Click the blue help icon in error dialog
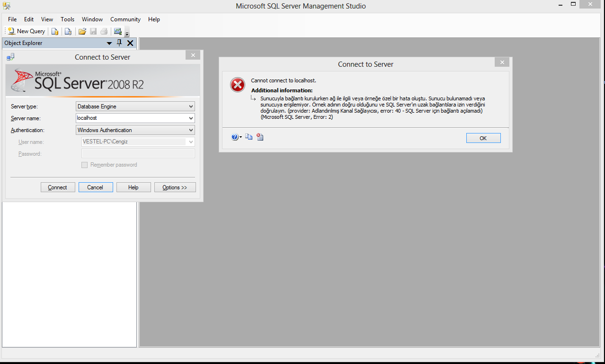The width and height of the screenshot is (605, 364). tap(235, 137)
